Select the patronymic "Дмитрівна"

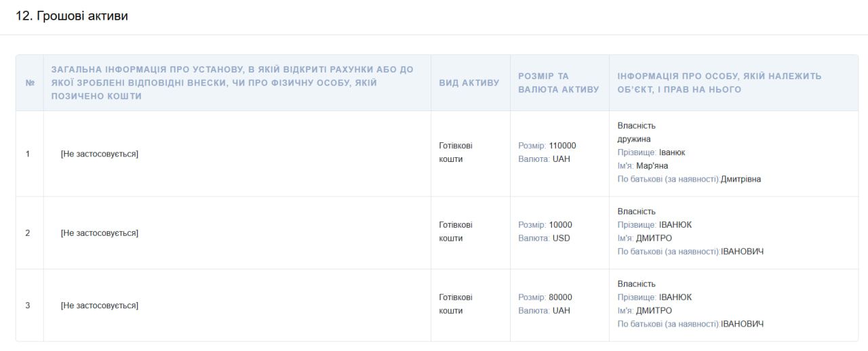pyautogui.click(x=741, y=180)
